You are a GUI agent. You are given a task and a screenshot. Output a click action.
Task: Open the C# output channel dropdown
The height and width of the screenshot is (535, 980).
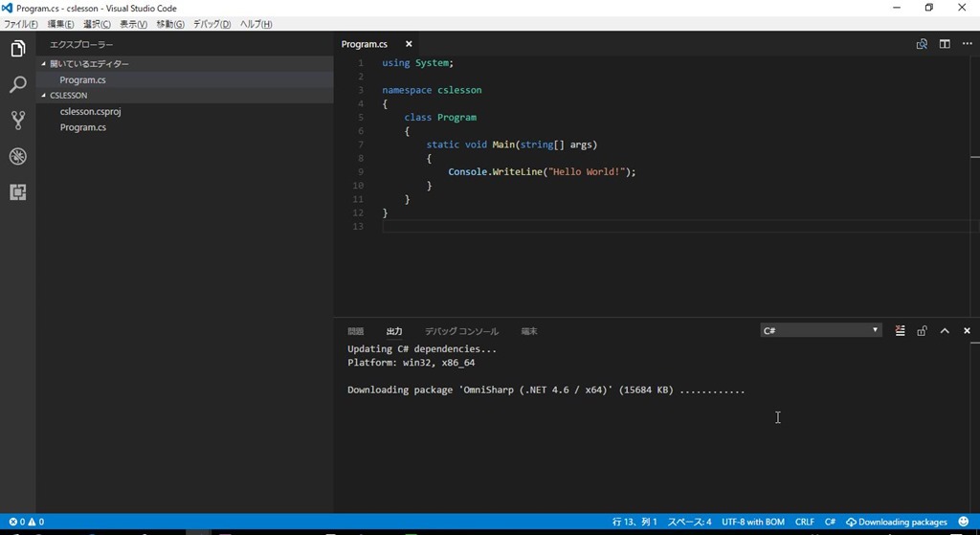pos(820,330)
